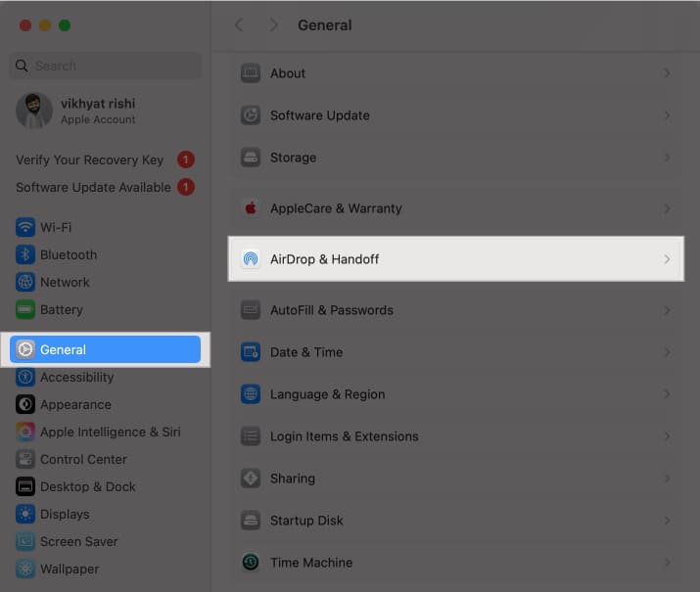This screenshot has height=592, width=700.
Task: Click the AppleCare apple logo icon
Action: point(251,207)
